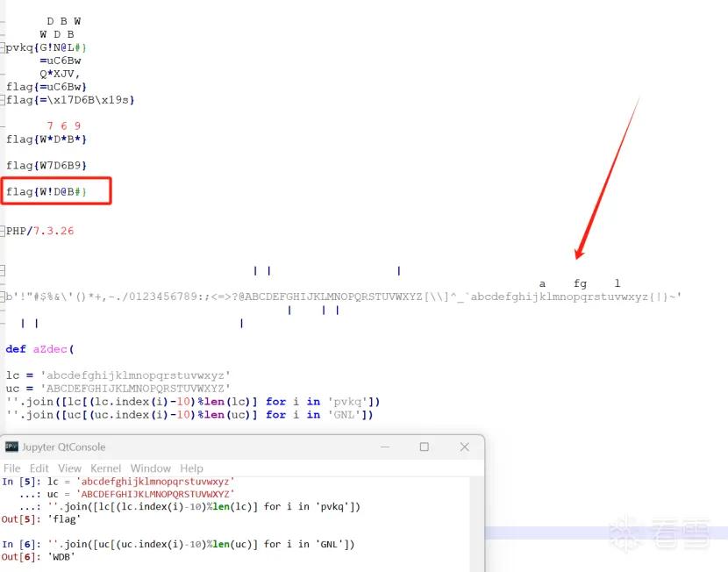Maximize the Jupyter QtConsole window
The height and width of the screenshot is (572, 728).
[x=424, y=447]
